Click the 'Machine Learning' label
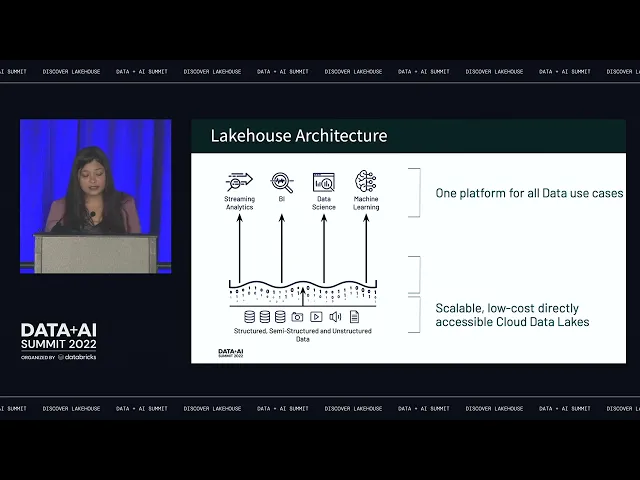Image resolution: width=640 pixels, height=480 pixels. 366,203
